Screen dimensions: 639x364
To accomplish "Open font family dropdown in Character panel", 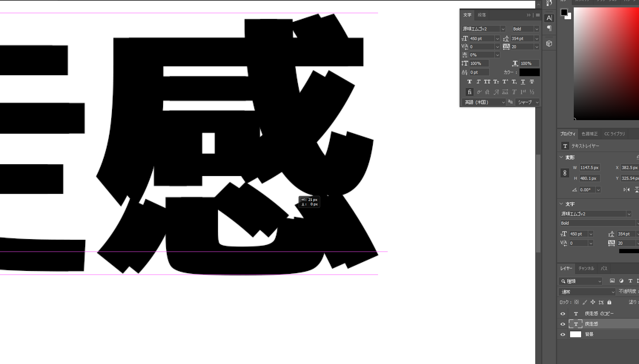I will (x=503, y=29).
